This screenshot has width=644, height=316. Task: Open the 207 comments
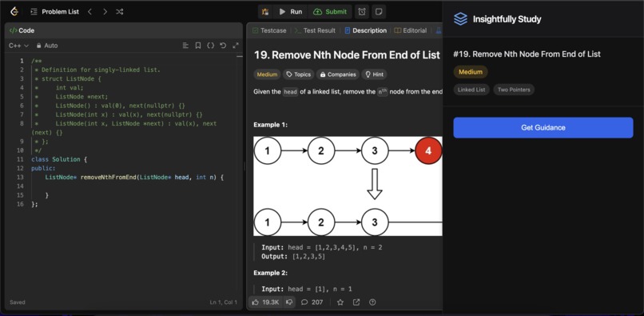pos(312,302)
